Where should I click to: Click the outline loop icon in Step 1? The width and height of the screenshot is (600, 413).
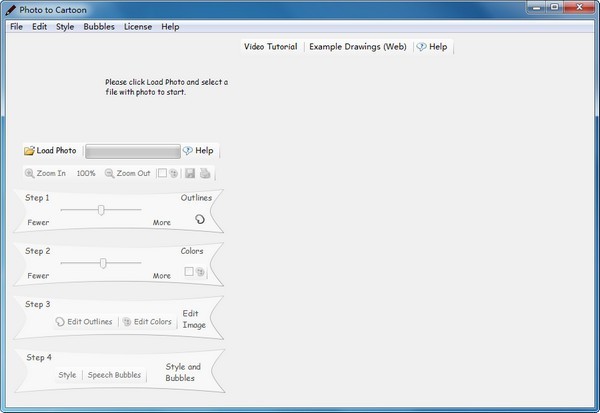click(x=200, y=219)
